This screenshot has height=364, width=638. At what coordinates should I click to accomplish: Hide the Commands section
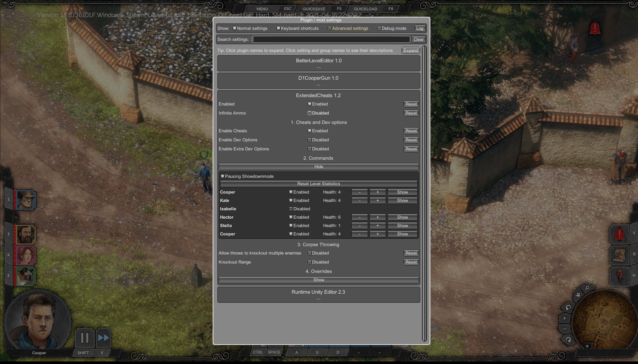click(319, 167)
